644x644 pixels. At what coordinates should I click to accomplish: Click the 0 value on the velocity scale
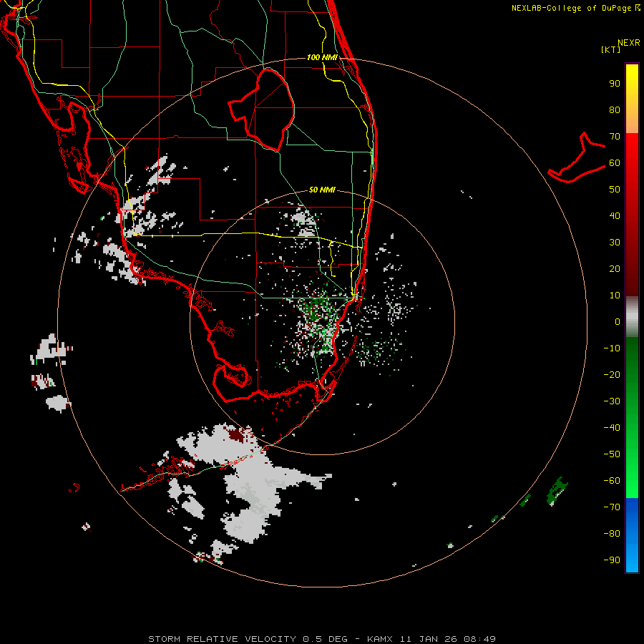coord(618,322)
